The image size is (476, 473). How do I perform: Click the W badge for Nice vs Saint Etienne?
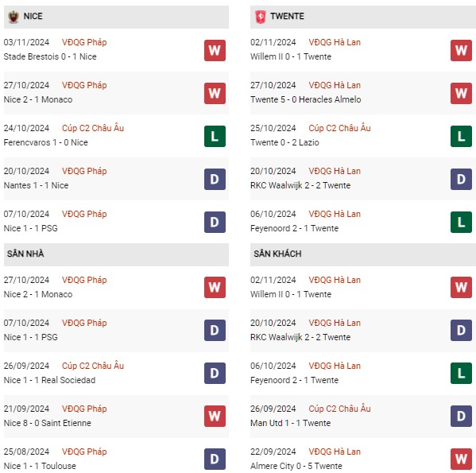215,416
